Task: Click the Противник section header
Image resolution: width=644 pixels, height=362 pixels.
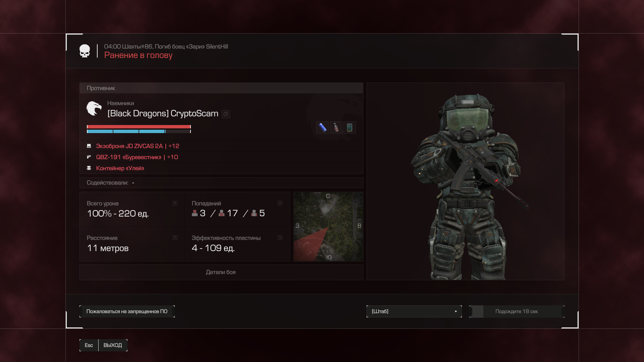Action: click(x=221, y=88)
